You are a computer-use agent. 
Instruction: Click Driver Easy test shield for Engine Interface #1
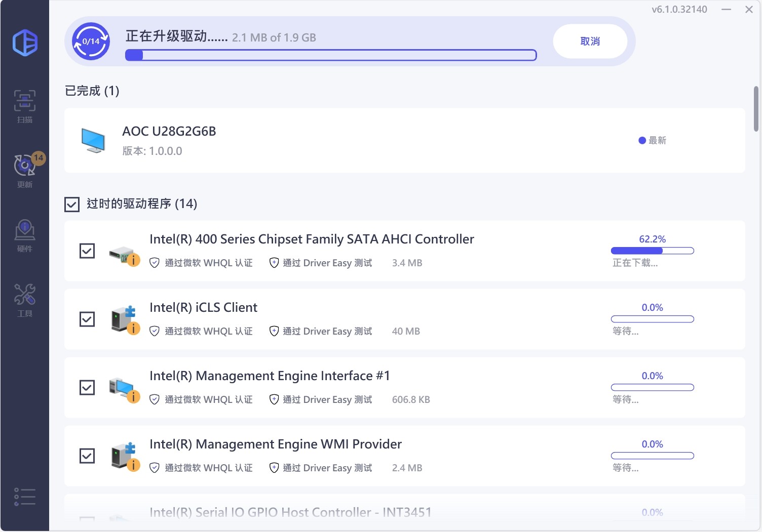[x=274, y=399]
